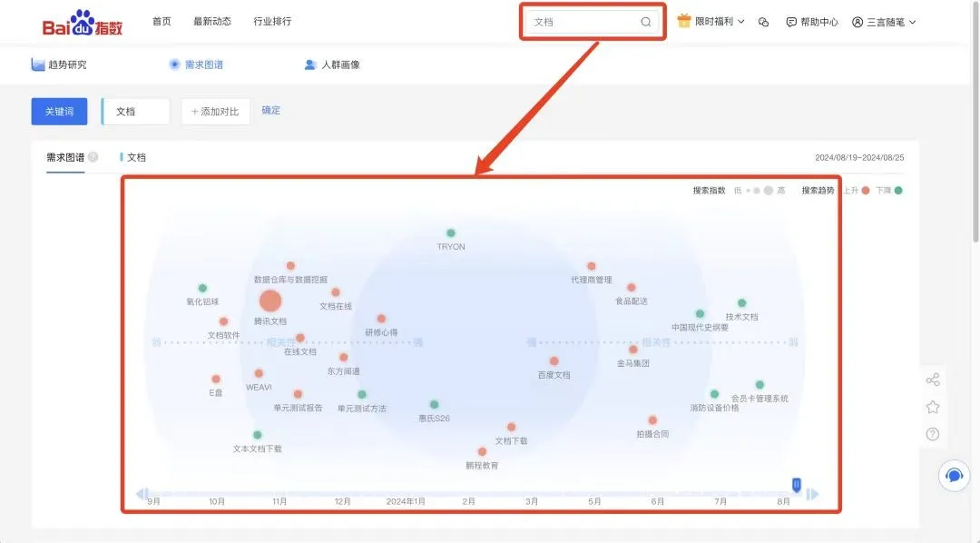Click the 拍摄合同 red dot

click(652, 420)
